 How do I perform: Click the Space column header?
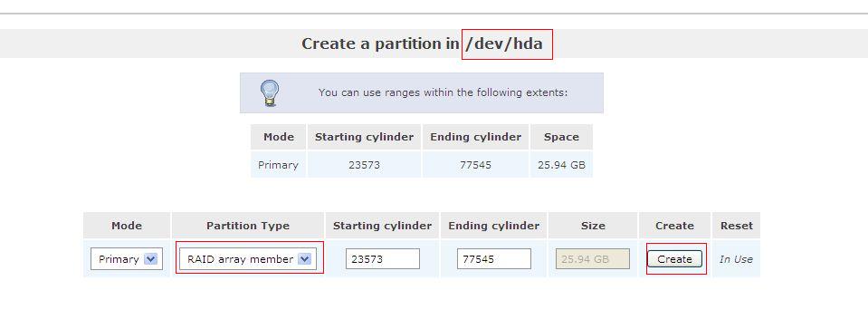point(561,137)
